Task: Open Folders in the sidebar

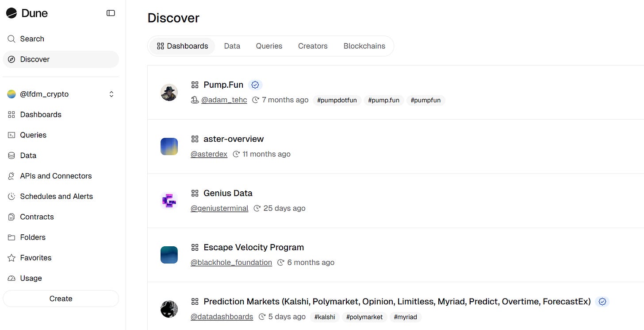Action: pyautogui.click(x=61, y=237)
